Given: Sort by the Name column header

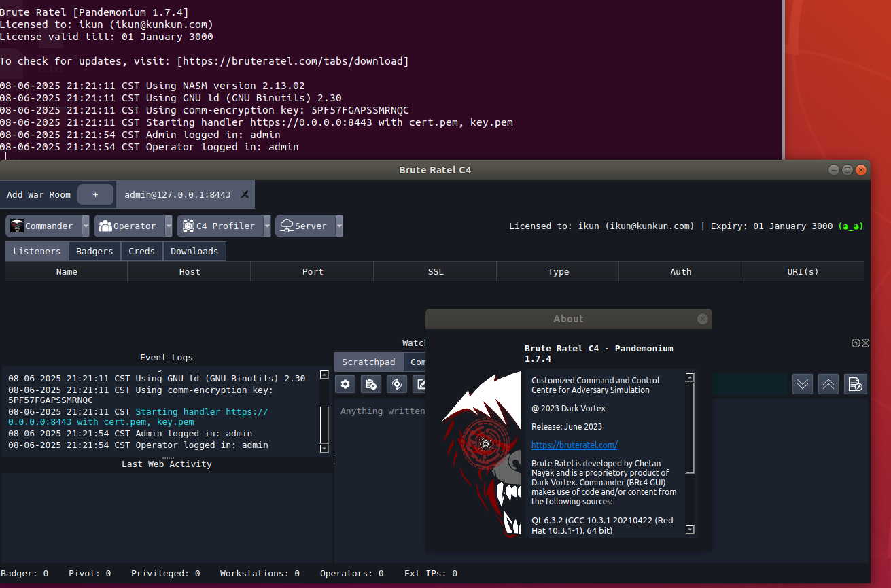Looking at the screenshot, I should click(67, 271).
